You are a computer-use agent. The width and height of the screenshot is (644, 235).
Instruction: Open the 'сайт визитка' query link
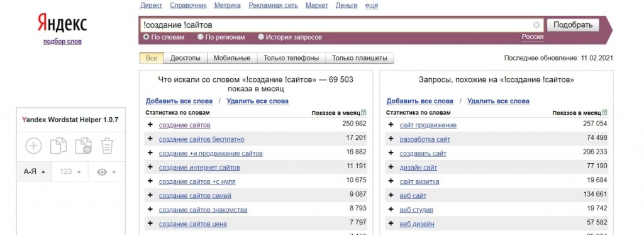pos(419,181)
